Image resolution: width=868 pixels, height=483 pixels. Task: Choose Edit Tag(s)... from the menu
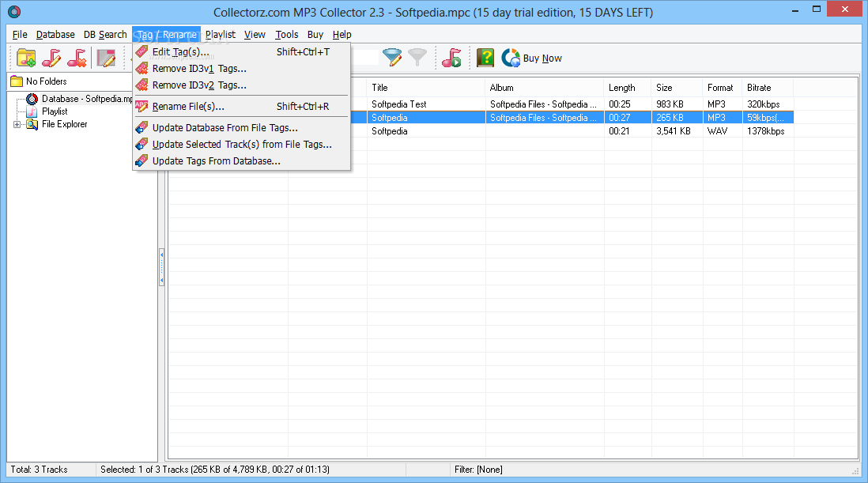[x=241, y=51]
